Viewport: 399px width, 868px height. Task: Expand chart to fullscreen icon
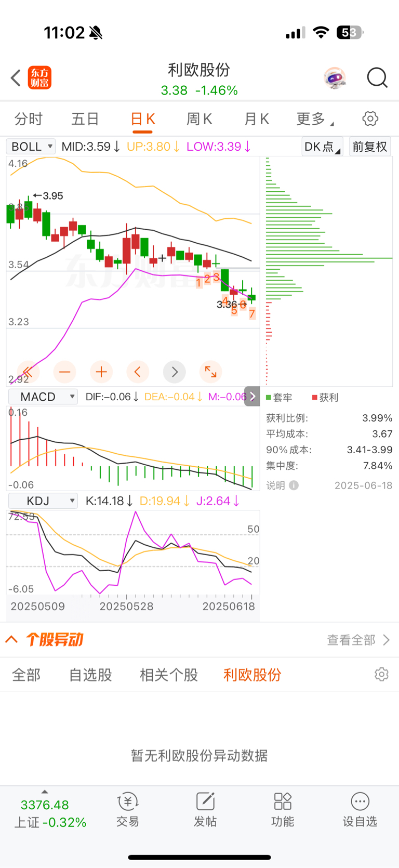(210, 372)
